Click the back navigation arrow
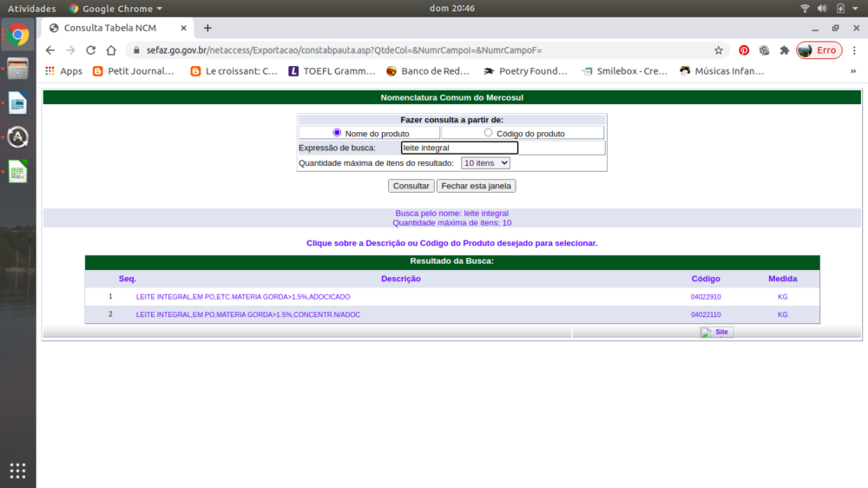The width and height of the screenshot is (868, 488). tap(50, 50)
